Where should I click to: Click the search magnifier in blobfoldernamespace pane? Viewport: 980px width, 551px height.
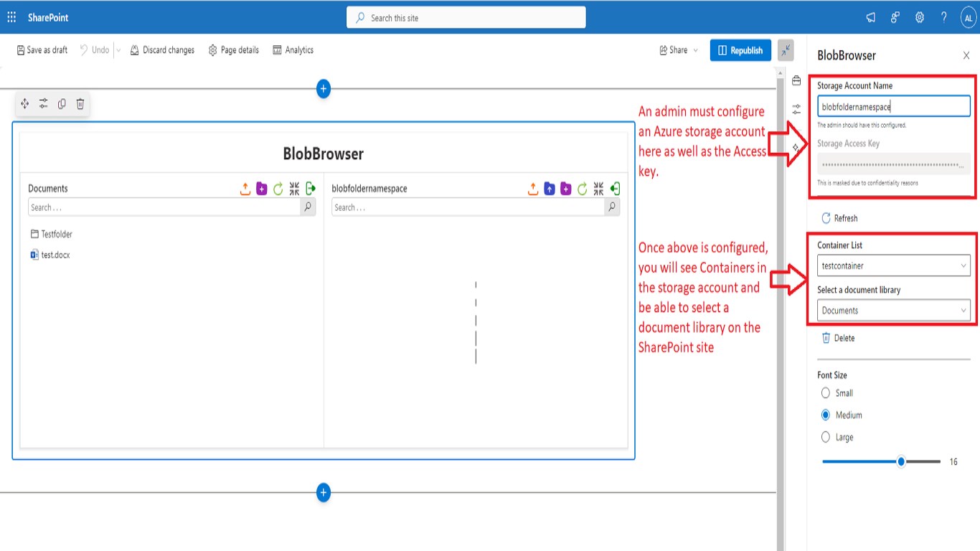tap(611, 207)
